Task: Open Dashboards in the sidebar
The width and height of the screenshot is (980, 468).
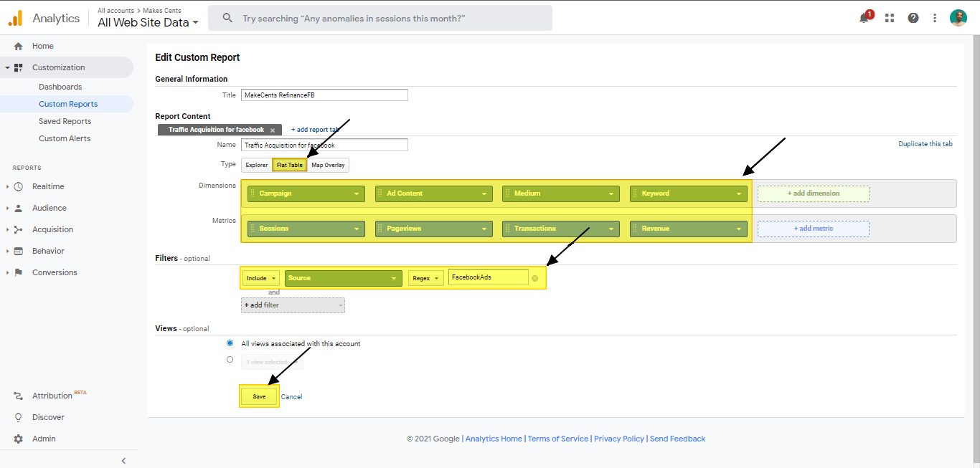Action: pos(60,87)
